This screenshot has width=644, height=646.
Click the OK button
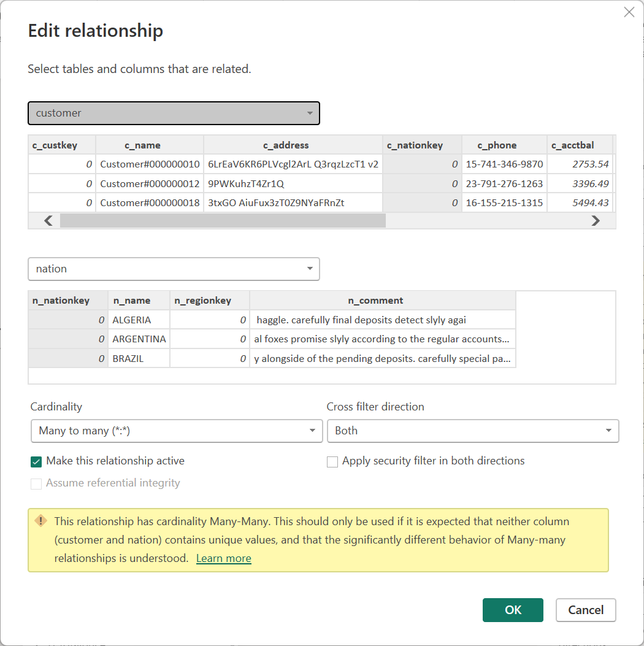[513, 610]
